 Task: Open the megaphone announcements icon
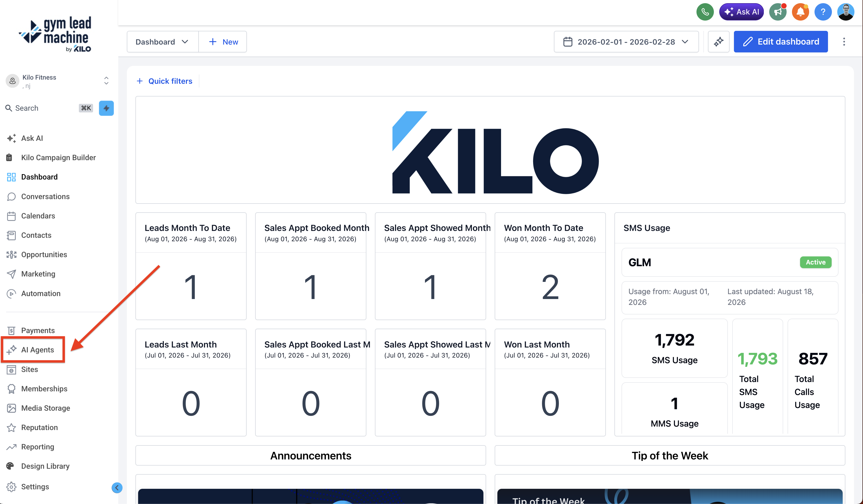[x=778, y=12]
